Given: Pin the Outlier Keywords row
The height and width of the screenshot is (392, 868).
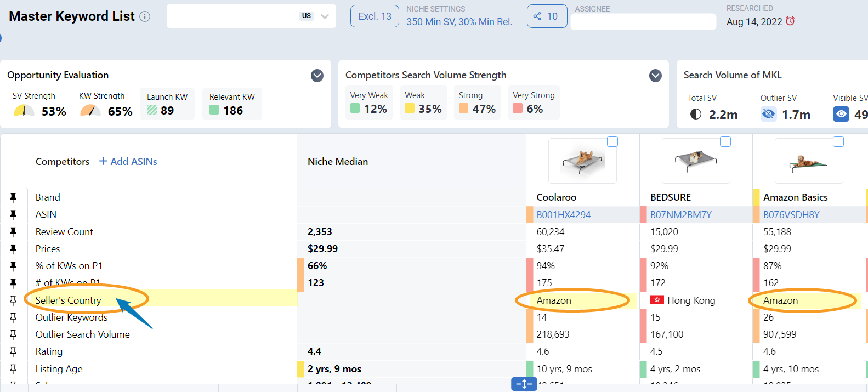Looking at the screenshot, I should 13,317.
